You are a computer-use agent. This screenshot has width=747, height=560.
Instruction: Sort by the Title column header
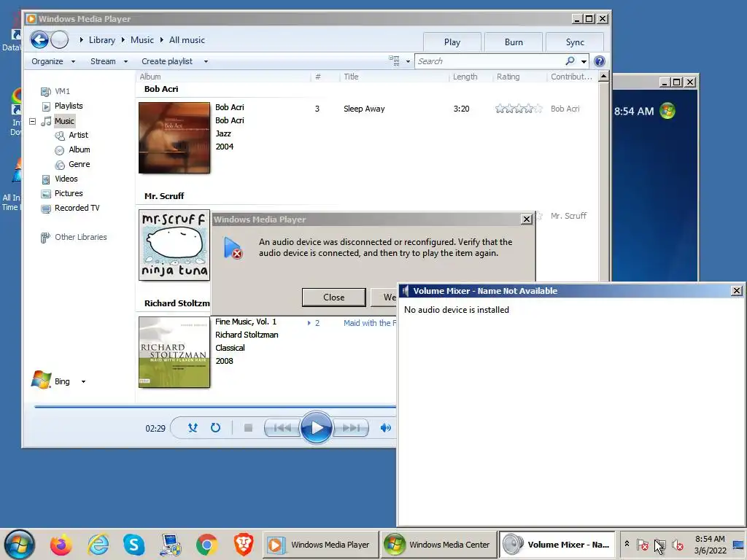pyautogui.click(x=351, y=77)
